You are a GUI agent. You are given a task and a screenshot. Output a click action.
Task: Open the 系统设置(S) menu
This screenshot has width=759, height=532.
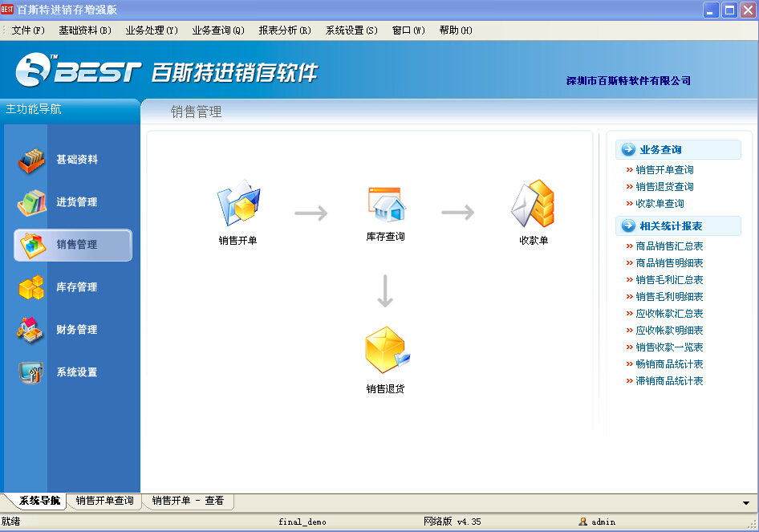351,30
